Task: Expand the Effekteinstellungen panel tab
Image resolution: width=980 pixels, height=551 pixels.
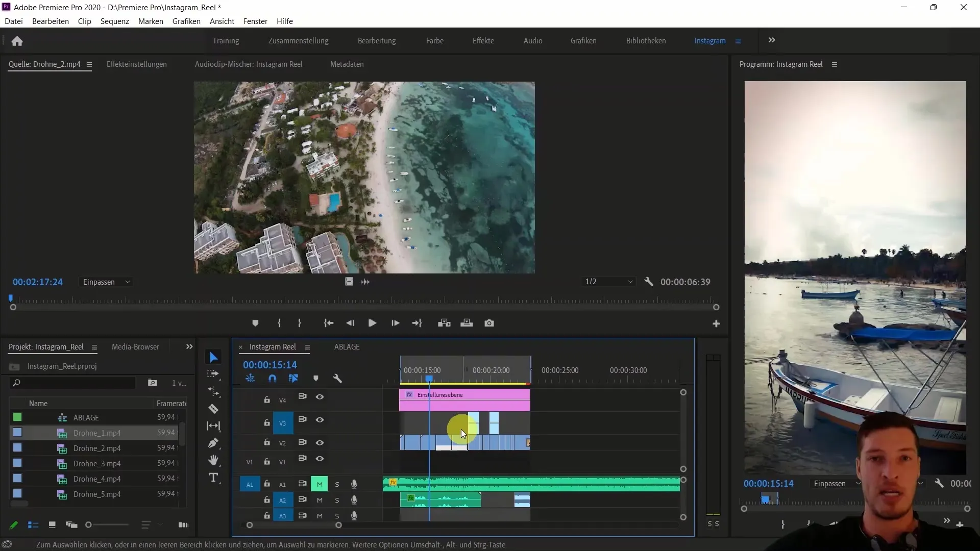Action: coord(137,64)
